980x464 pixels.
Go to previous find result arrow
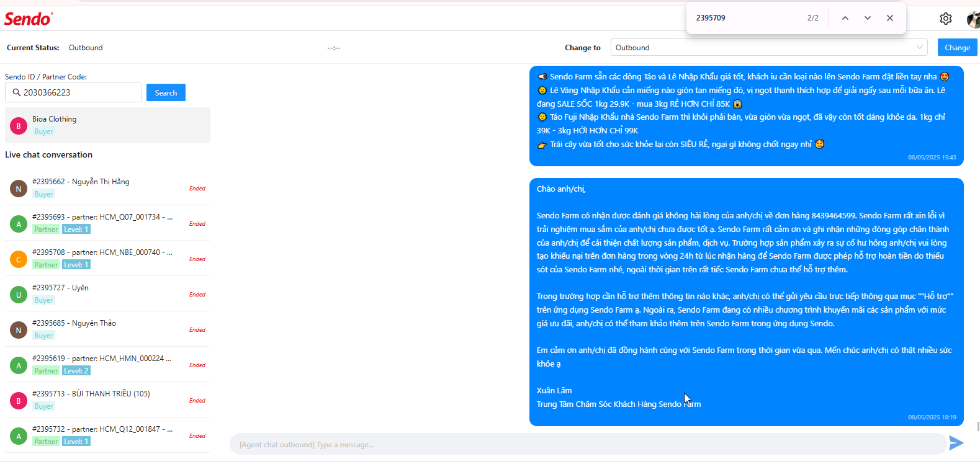coord(845,18)
